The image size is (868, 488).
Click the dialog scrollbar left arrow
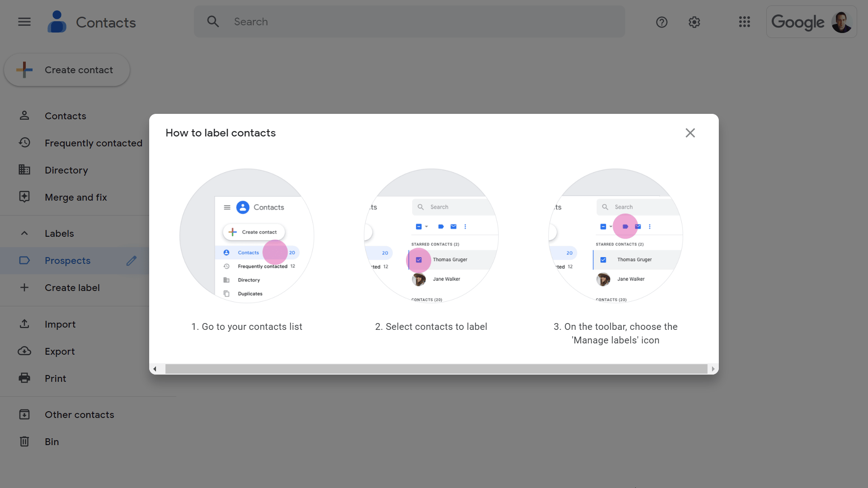coord(155,369)
